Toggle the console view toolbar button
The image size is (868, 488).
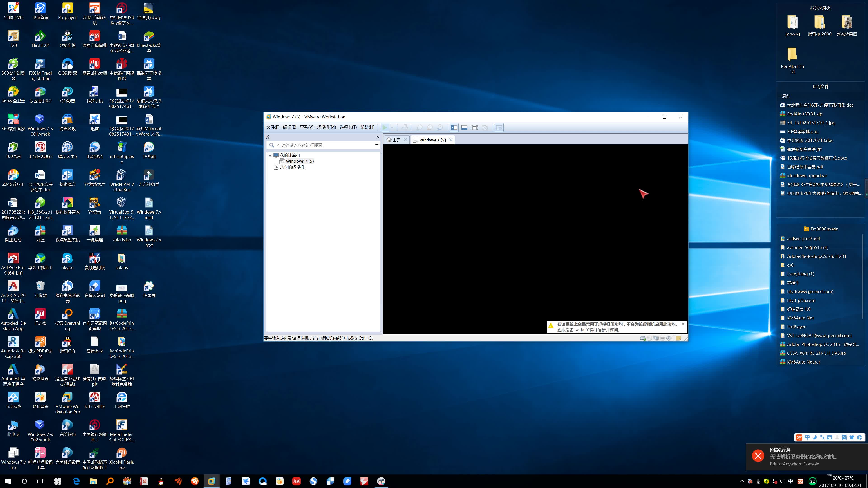point(499,127)
